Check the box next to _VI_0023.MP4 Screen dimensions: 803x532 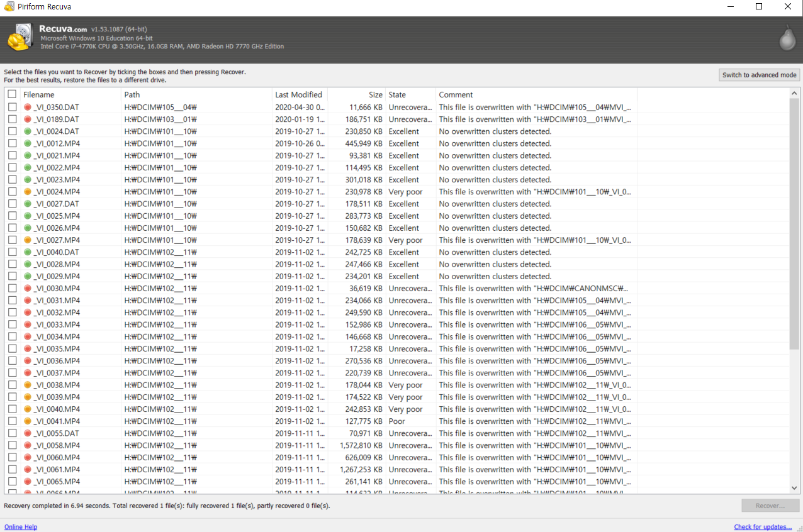coord(12,179)
